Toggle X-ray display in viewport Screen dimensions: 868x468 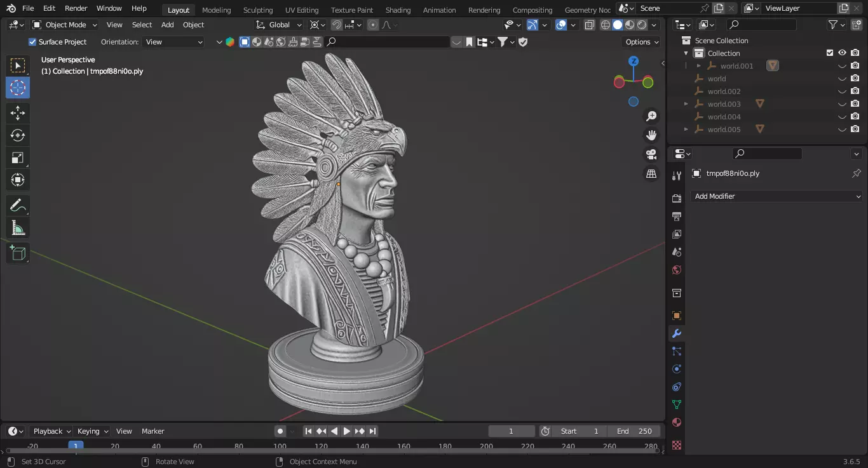click(x=589, y=25)
